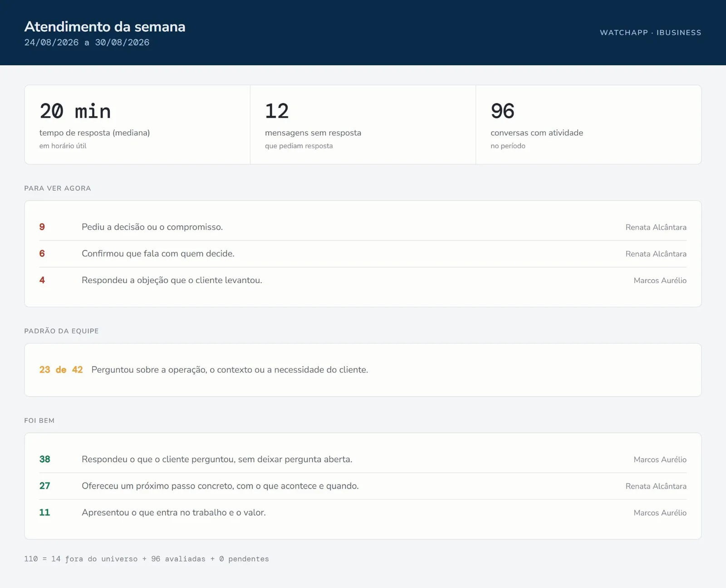
Task: Open 'Perguntou sobre a operação' team pattern row
Action: coord(363,370)
